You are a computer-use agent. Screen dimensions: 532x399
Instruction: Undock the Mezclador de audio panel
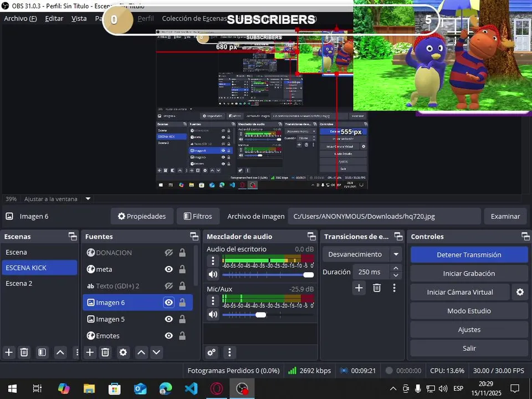312,237
